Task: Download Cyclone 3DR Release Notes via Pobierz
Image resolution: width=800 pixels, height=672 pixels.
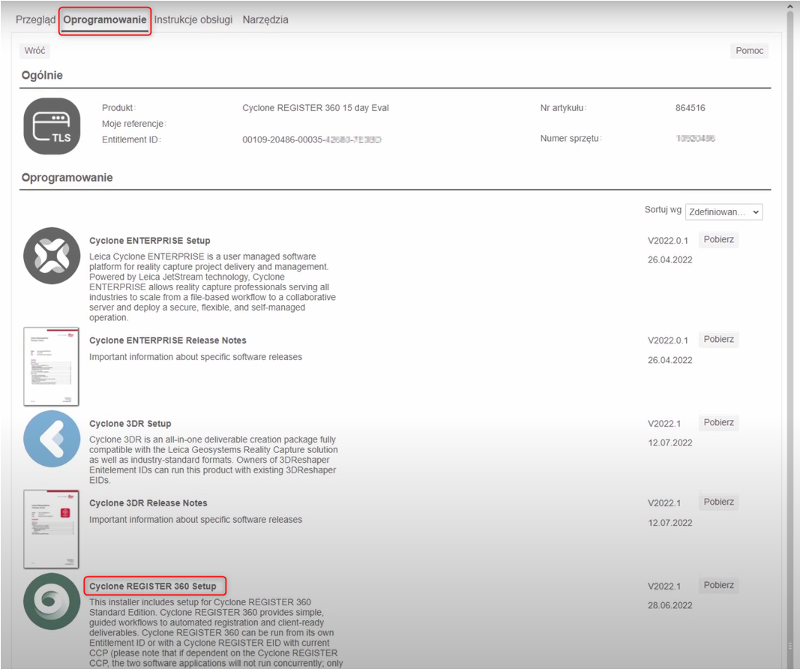Action: pos(718,502)
